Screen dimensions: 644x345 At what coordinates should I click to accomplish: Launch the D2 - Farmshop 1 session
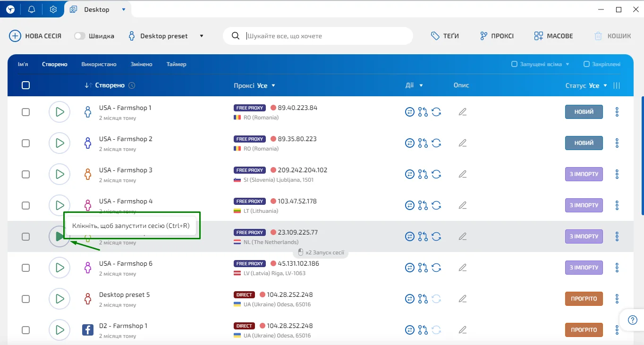click(59, 330)
